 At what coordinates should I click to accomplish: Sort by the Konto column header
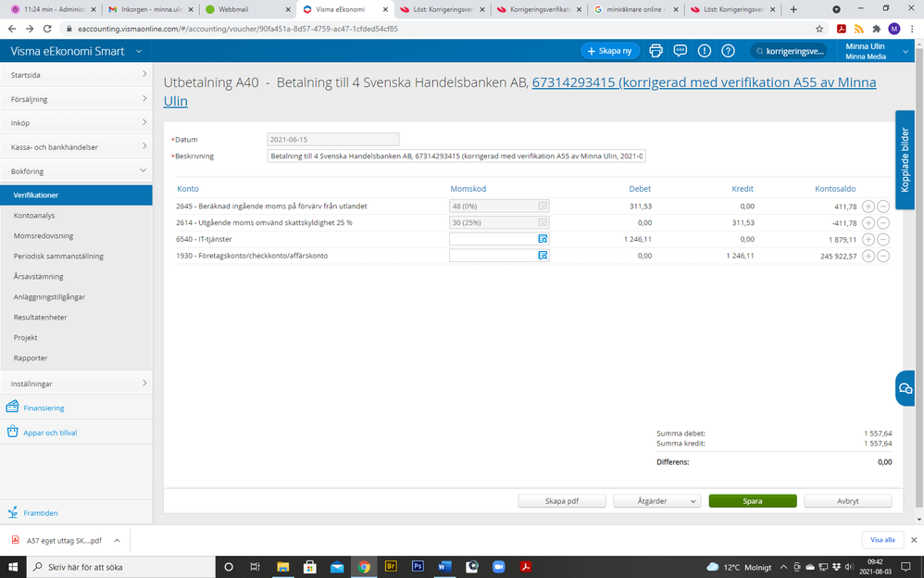188,189
